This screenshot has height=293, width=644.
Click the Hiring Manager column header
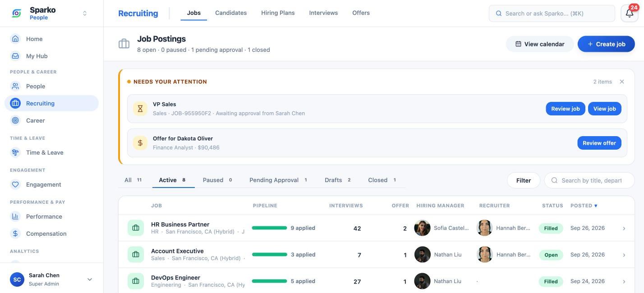pos(440,206)
